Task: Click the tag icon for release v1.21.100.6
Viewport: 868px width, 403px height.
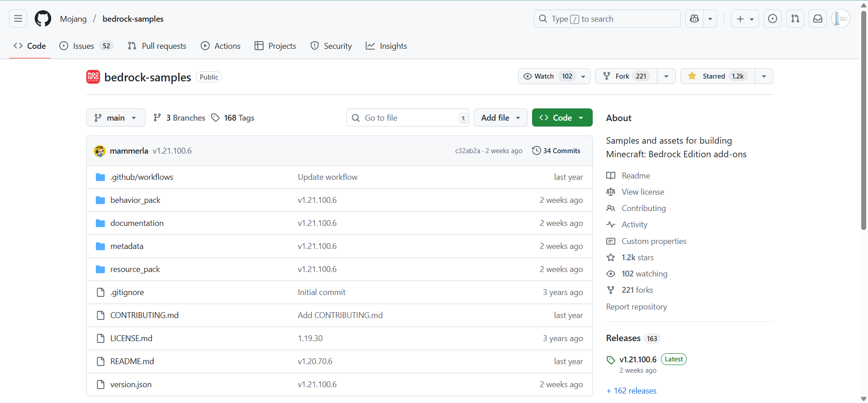Action: pos(611,360)
